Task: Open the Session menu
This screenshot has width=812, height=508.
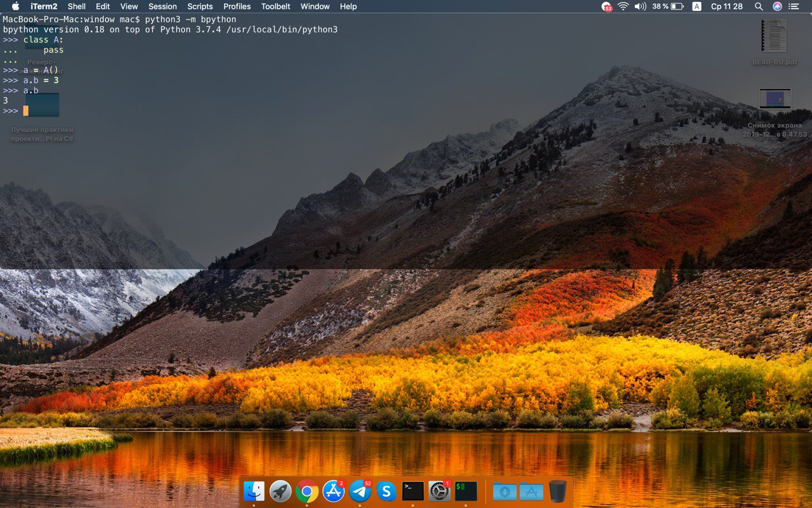Action: 162,6
